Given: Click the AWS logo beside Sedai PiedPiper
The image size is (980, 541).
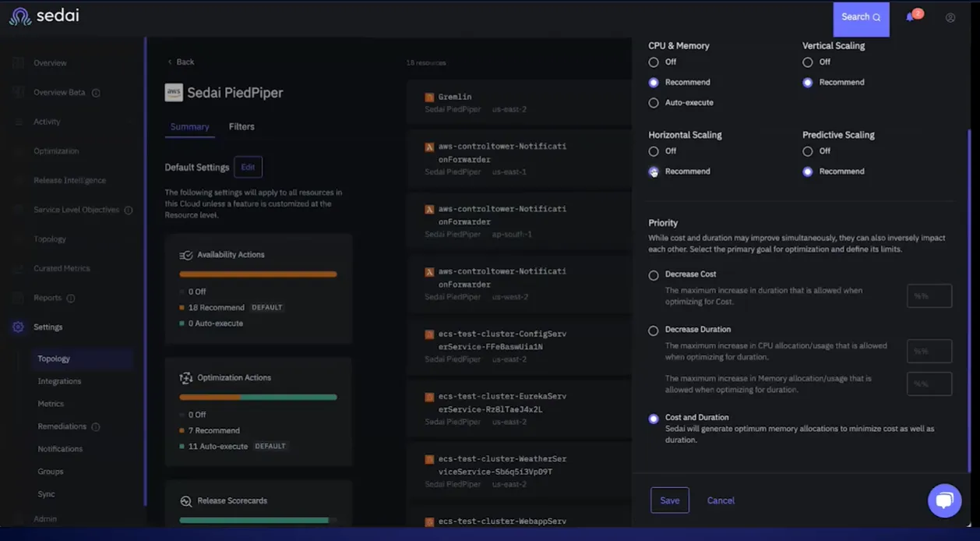Looking at the screenshot, I should 174,93.
